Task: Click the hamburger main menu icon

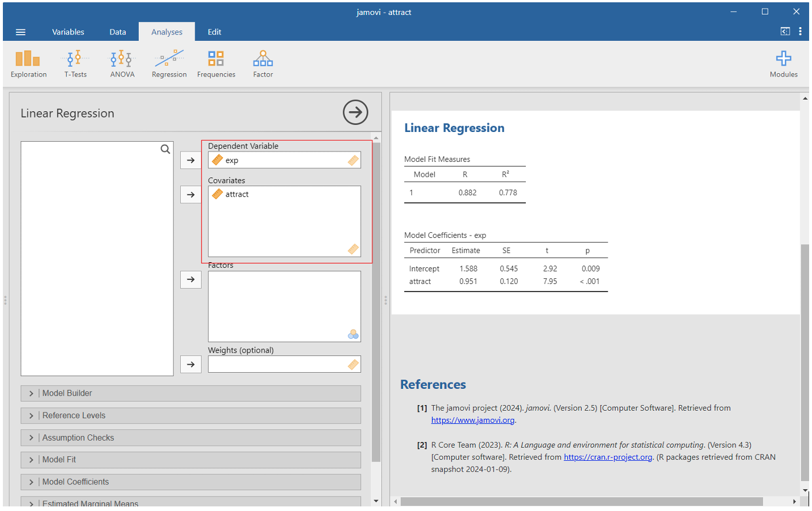Action: (x=21, y=32)
